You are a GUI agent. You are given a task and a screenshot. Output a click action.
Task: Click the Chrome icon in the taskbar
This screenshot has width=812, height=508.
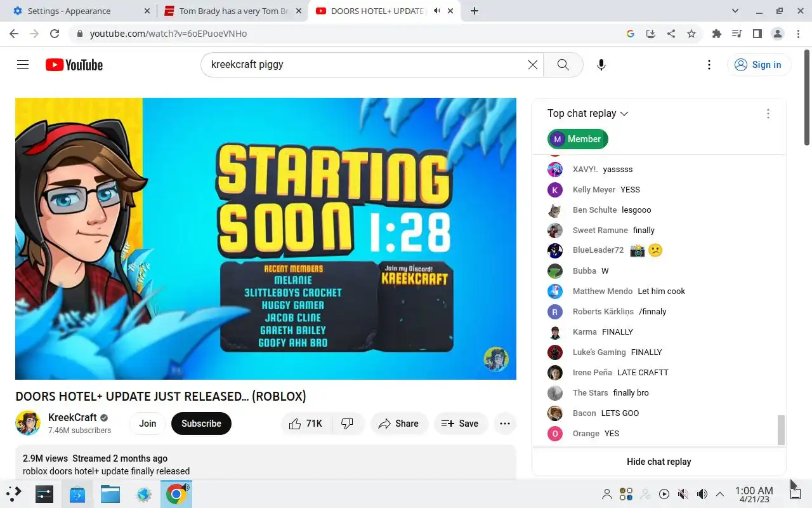pyautogui.click(x=176, y=494)
